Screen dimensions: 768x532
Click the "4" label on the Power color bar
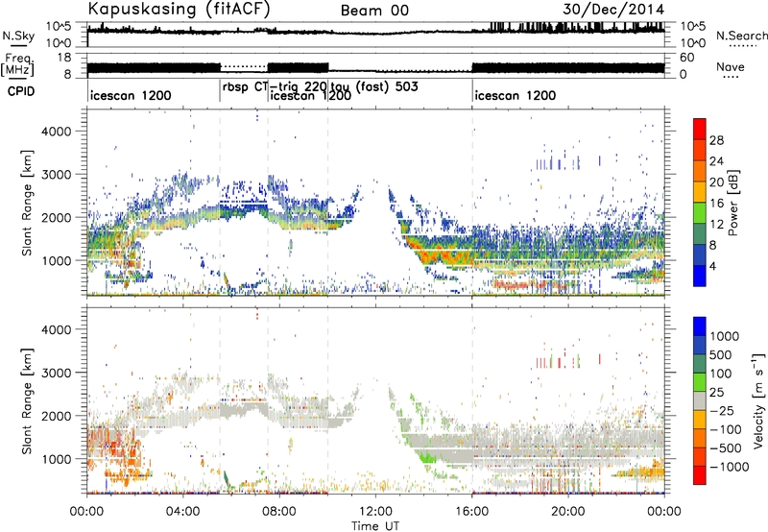pos(713,266)
